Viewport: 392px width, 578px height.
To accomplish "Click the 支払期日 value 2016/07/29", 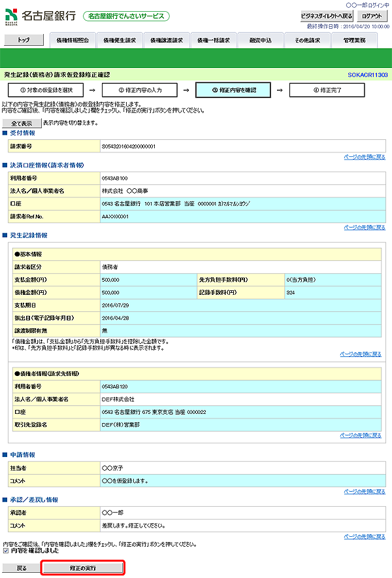I will 116,305.
